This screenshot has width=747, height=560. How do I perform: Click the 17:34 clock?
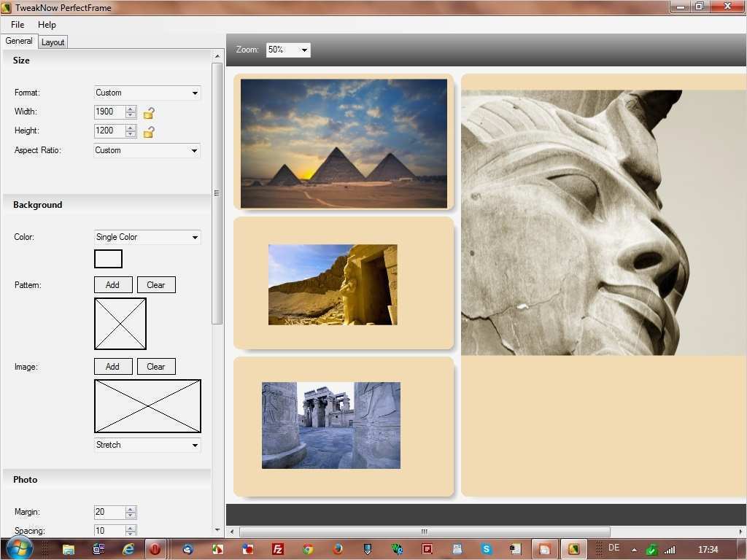point(708,550)
